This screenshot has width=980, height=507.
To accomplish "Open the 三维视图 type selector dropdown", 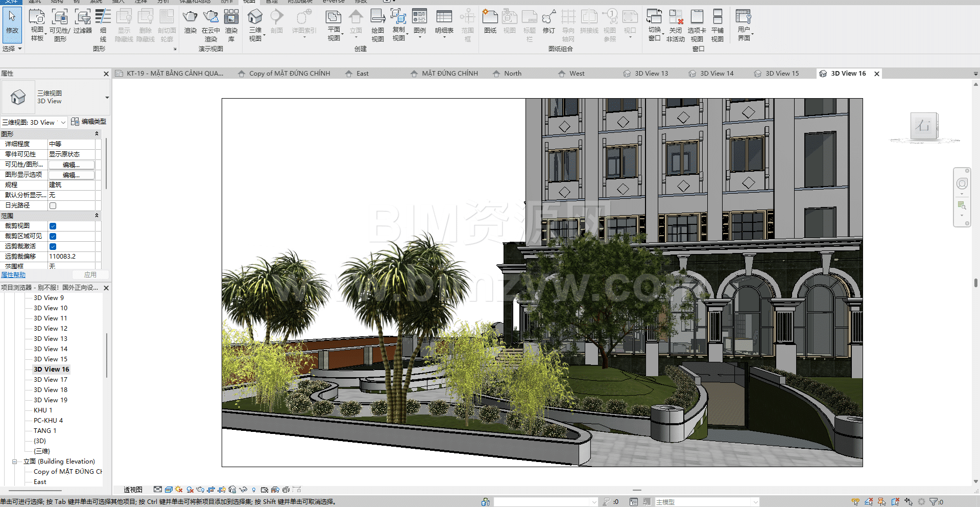I will pyautogui.click(x=107, y=97).
